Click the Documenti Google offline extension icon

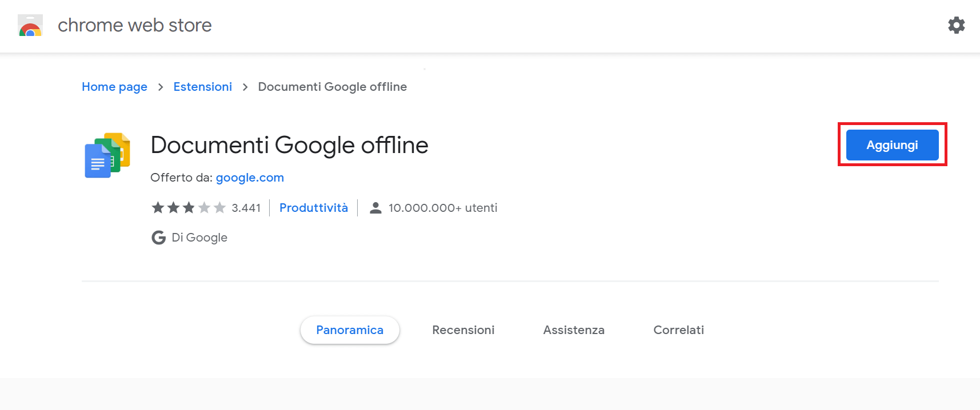[107, 155]
